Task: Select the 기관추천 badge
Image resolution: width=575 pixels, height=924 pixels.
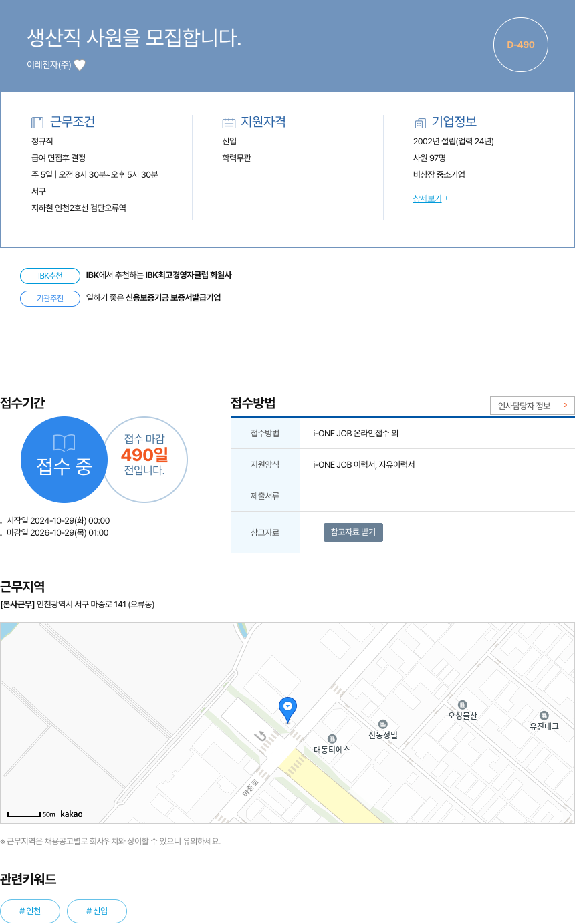Action: tap(50, 298)
